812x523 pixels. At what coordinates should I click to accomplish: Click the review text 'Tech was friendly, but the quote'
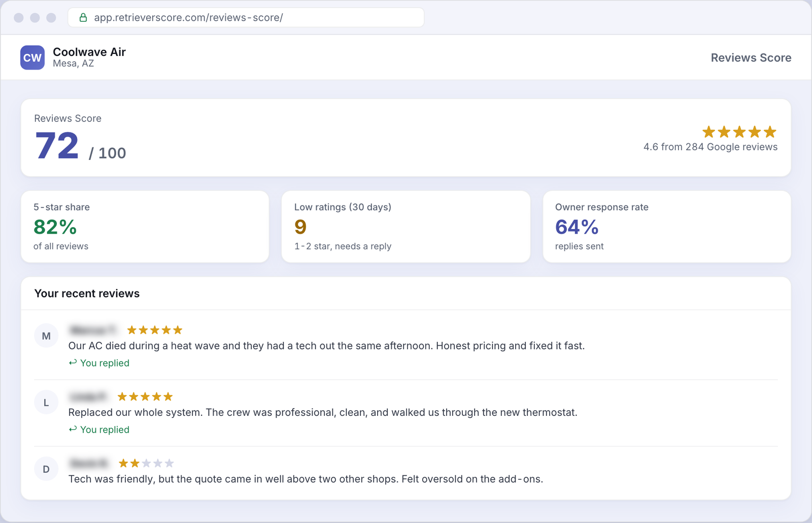click(306, 479)
